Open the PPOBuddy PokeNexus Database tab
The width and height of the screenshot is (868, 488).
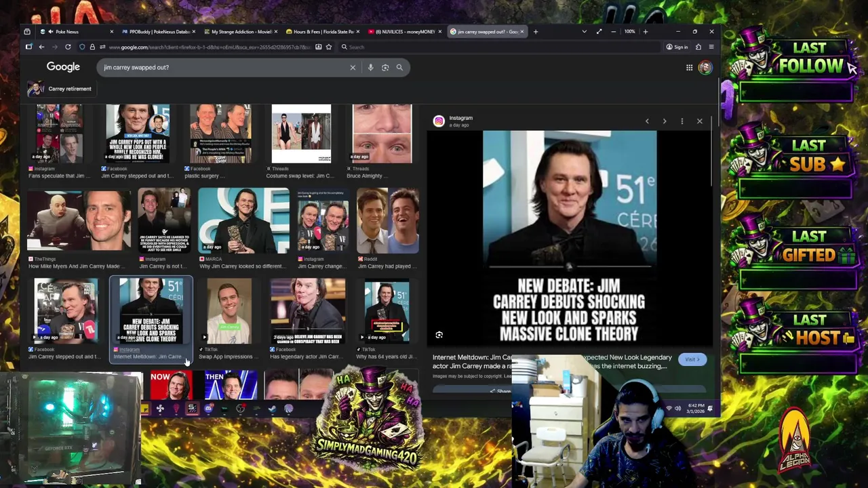tap(158, 32)
